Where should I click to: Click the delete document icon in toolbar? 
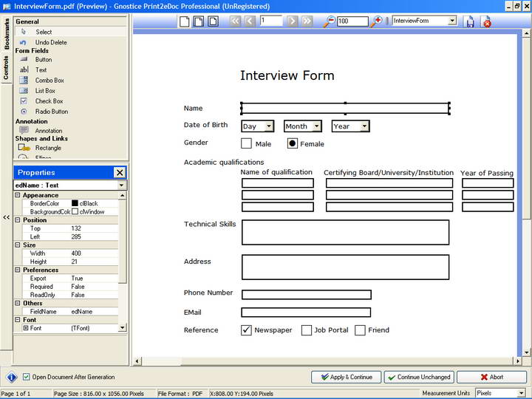click(486, 22)
